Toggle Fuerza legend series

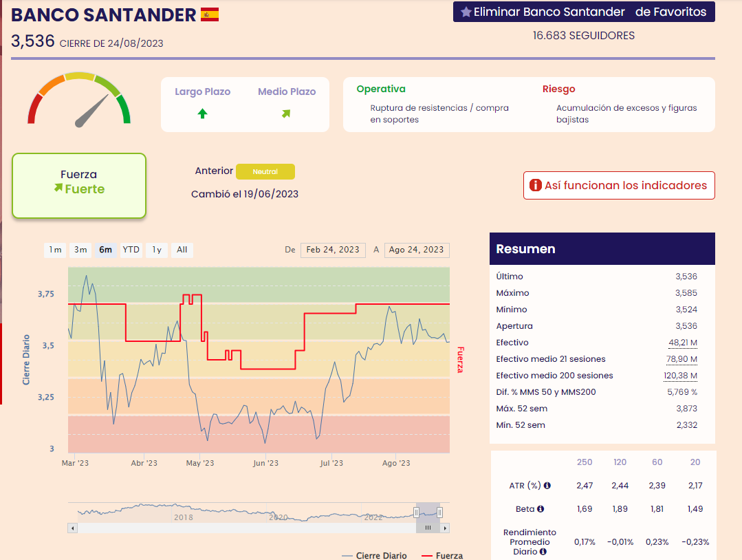[x=442, y=555]
